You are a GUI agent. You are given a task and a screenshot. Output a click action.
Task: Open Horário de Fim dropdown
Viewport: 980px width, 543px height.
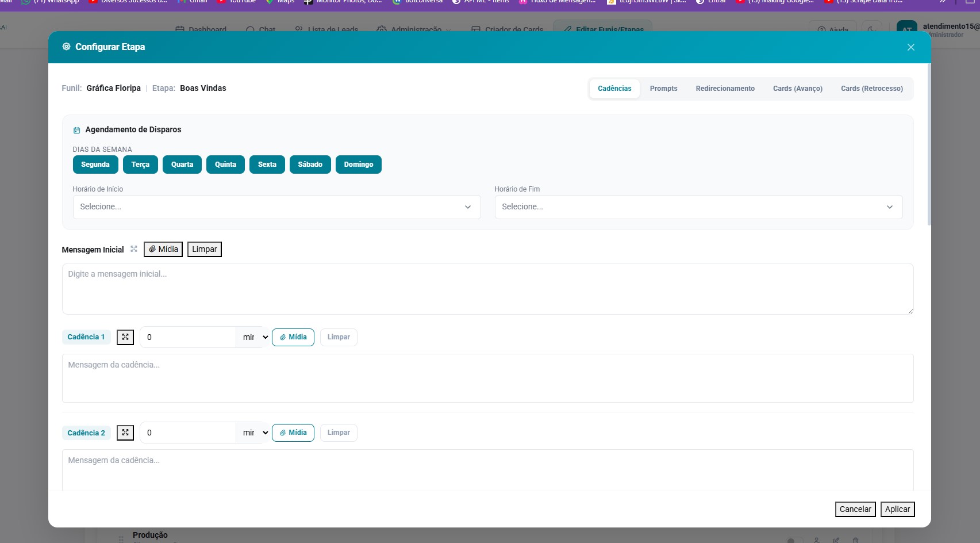pyautogui.click(x=698, y=207)
